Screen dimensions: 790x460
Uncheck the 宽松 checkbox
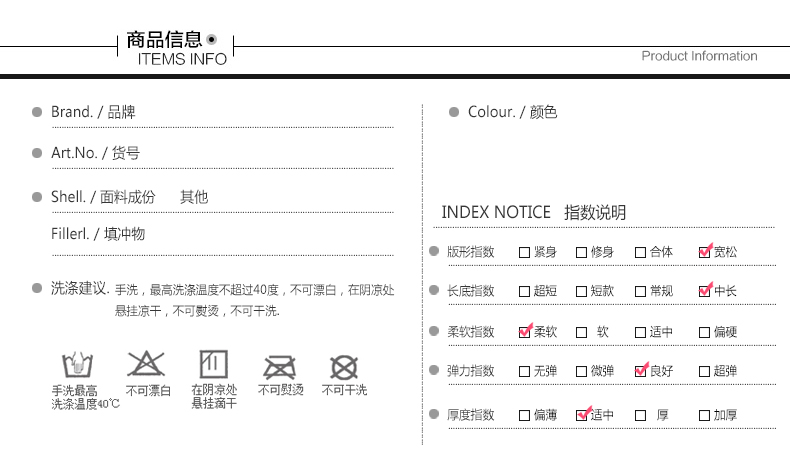[x=704, y=252]
